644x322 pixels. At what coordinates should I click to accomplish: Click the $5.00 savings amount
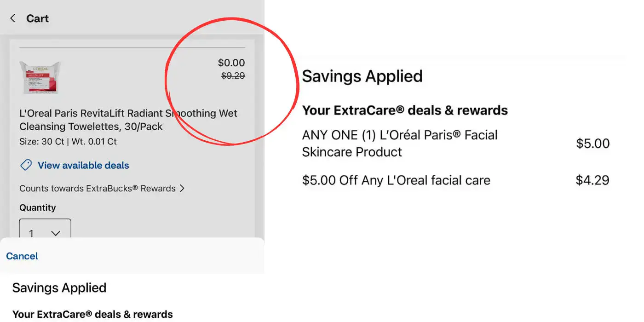point(593,144)
